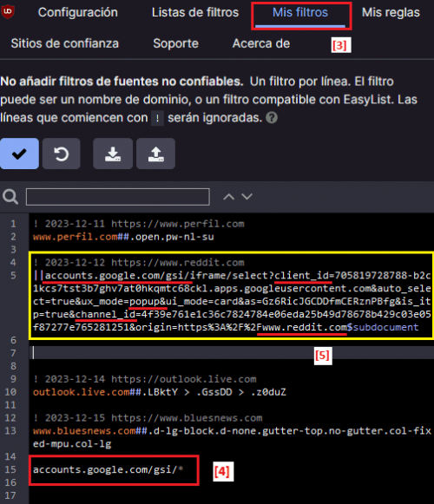Go to Sitios de confianza tab
This screenshot has height=504, width=434.
pos(64,43)
